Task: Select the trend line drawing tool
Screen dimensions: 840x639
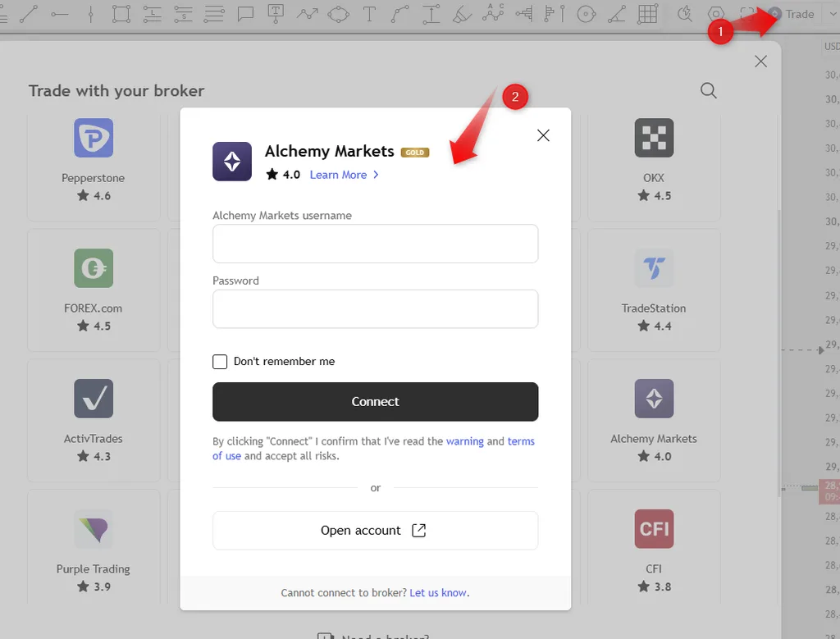Action: 29,14
